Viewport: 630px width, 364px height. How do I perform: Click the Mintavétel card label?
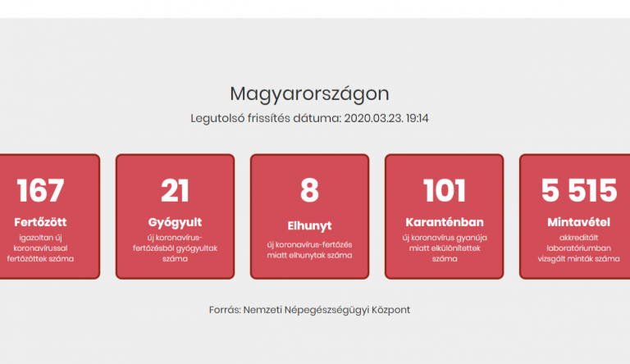pyautogui.click(x=578, y=222)
